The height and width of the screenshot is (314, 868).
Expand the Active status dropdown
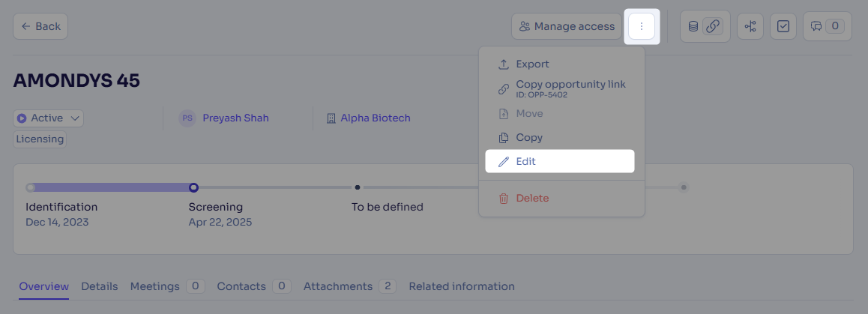(x=48, y=118)
